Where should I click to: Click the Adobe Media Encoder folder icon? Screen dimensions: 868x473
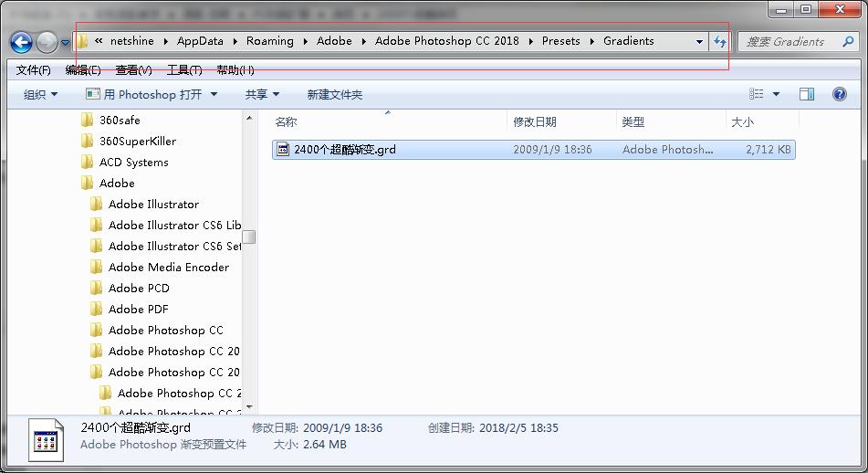(96, 267)
